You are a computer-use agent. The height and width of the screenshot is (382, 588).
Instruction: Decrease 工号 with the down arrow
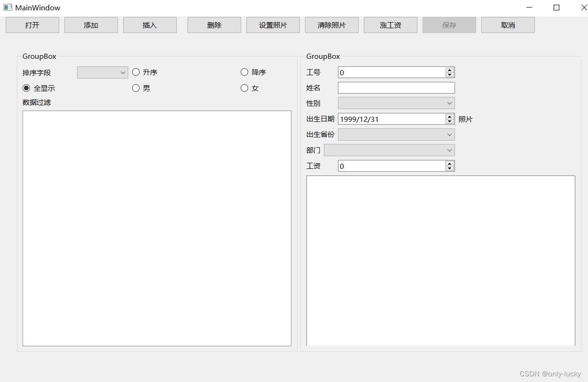point(450,75)
